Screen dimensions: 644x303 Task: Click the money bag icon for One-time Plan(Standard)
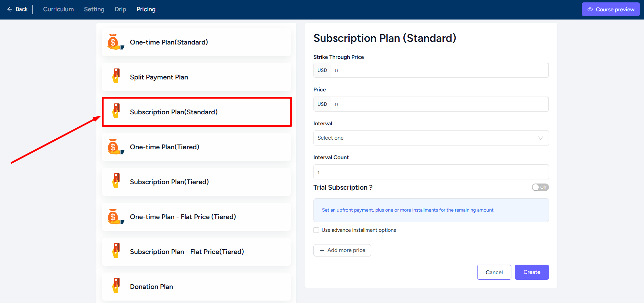[116, 42]
